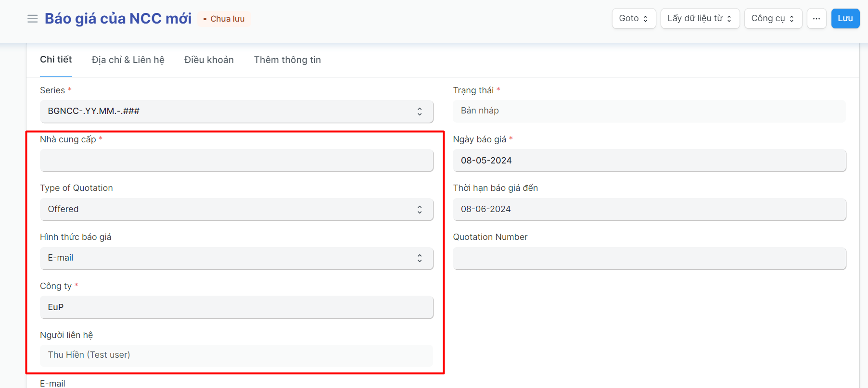This screenshot has width=868, height=388.
Task: Expand the Type of Quotation select box
Action: point(236,210)
